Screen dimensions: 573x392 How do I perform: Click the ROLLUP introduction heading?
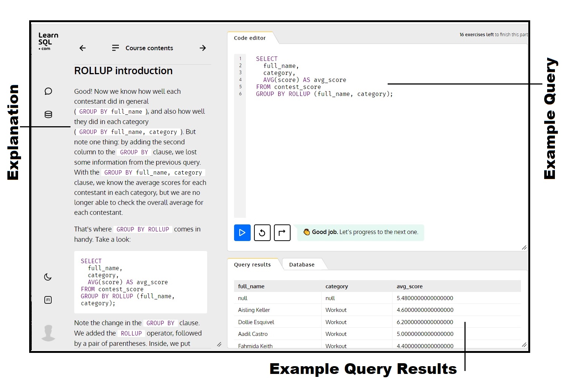click(x=123, y=71)
